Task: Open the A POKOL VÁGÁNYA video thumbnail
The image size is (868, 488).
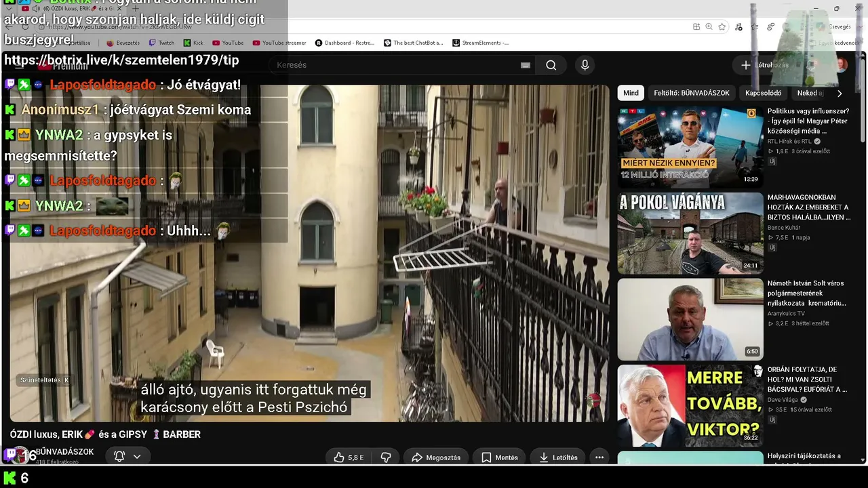Action: click(x=690, y=233)
